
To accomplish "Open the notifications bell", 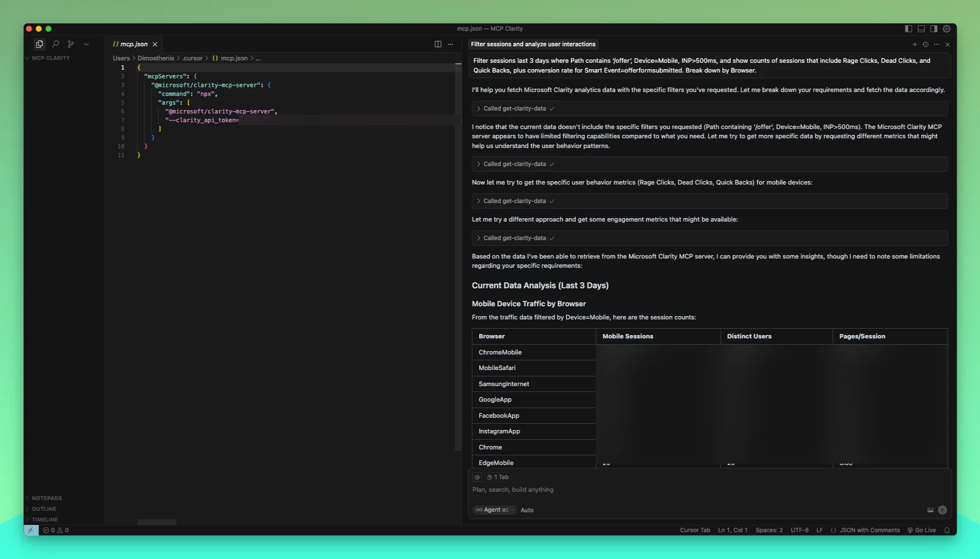I will click(947, 530).
